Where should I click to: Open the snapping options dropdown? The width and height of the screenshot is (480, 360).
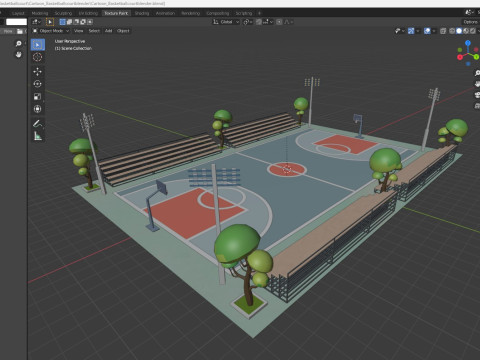(268, 22)
